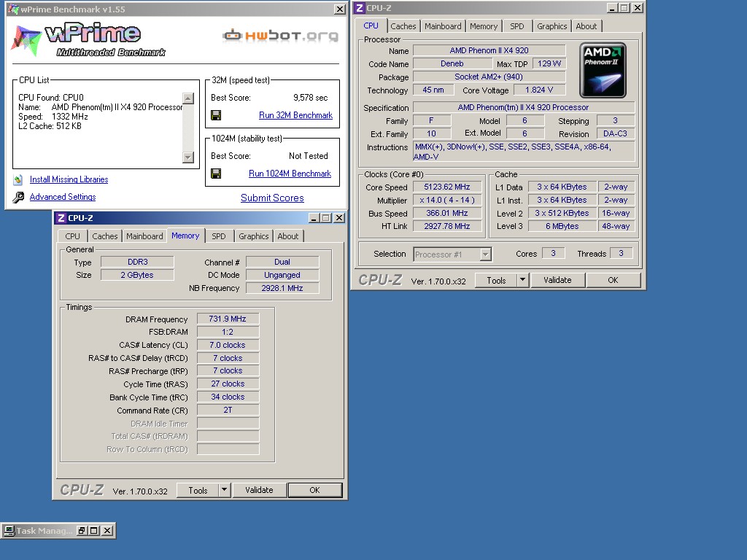Click the 9,578 sec best score

311,98
